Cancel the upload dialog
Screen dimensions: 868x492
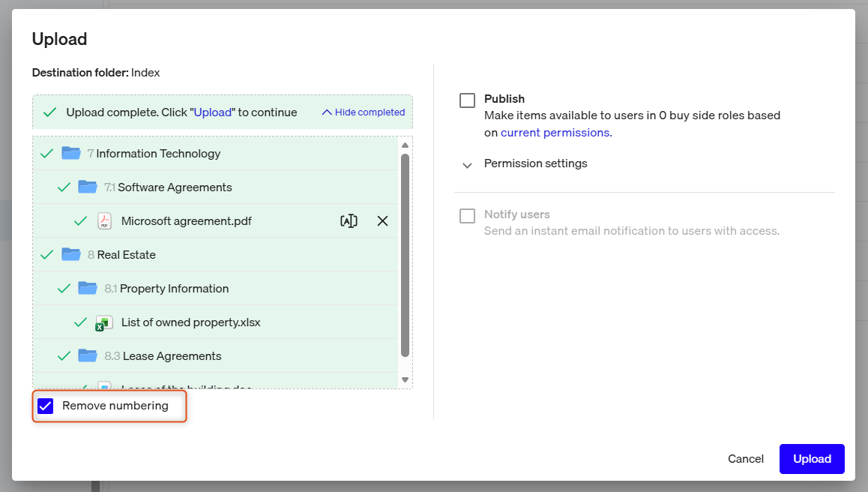746,459
